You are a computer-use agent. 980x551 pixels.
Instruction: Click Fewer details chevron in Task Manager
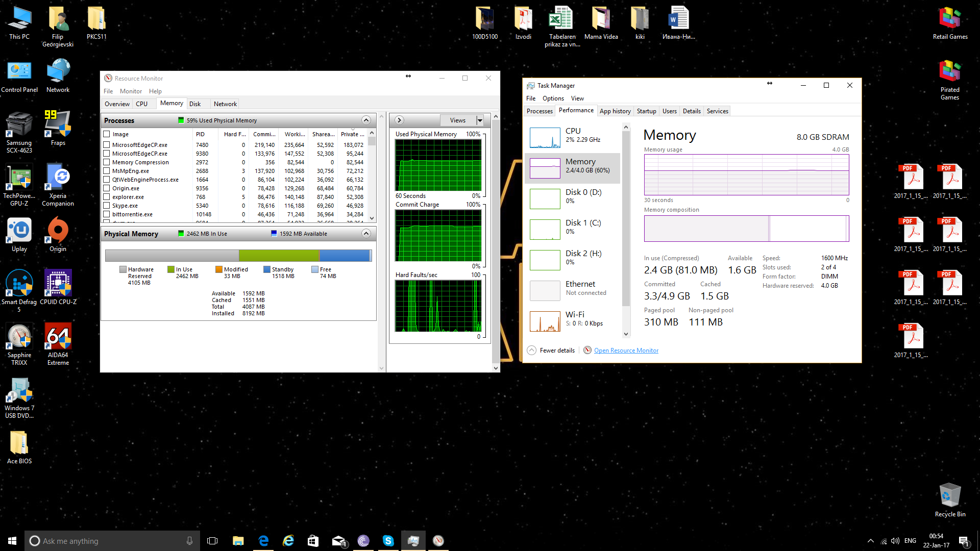(531, 350)
